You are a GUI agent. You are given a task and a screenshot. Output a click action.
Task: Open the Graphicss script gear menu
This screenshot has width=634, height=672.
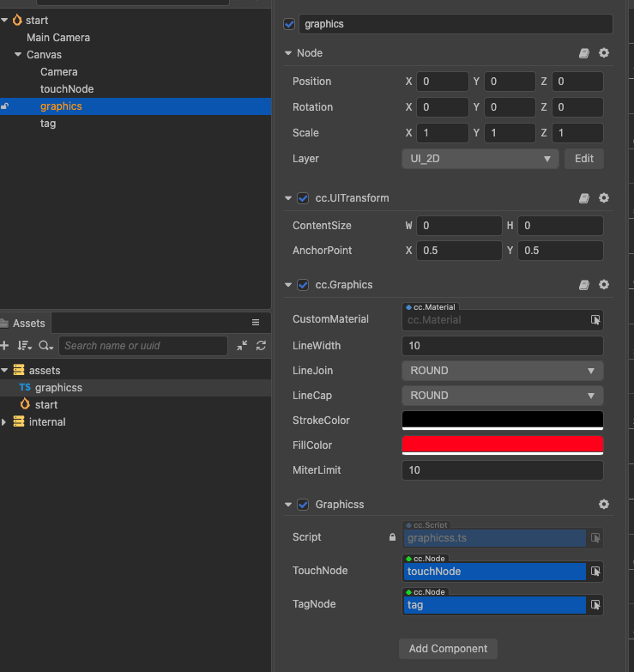(x=604, y=505)
